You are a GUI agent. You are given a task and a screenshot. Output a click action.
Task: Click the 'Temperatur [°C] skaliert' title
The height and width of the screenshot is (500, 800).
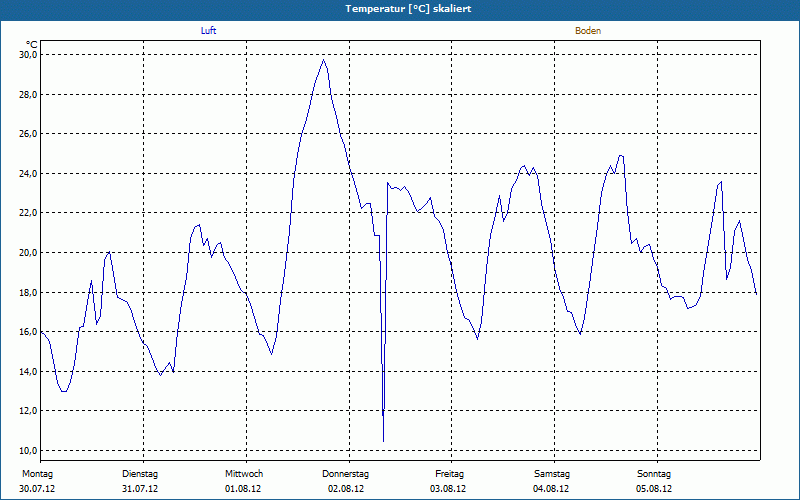click(x=408, y=9)
